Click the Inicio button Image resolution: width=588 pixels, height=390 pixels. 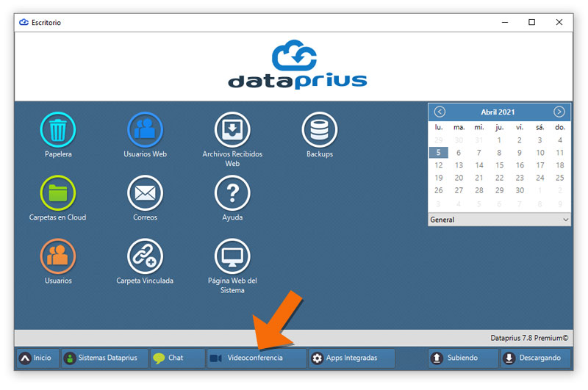coord(37,358)
